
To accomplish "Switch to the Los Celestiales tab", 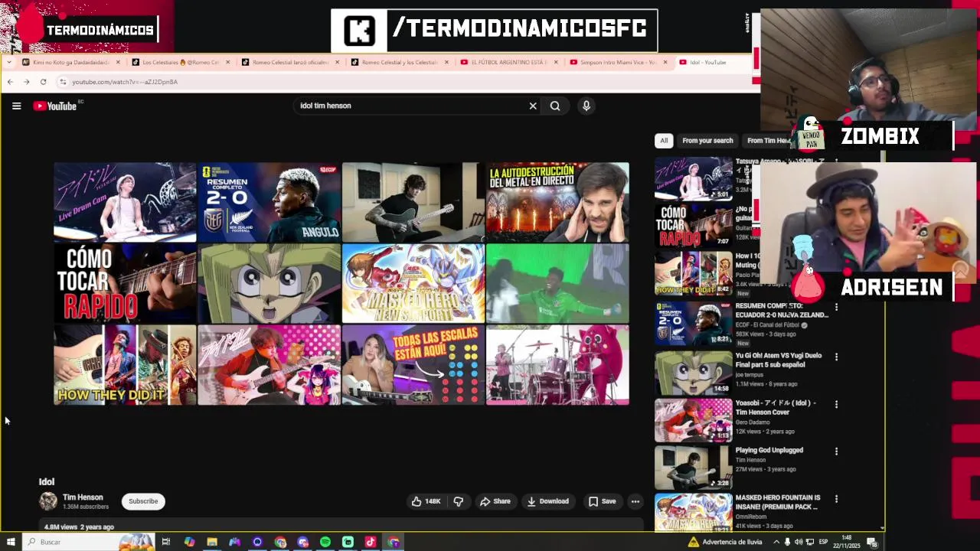I will [x=181, y=62].
